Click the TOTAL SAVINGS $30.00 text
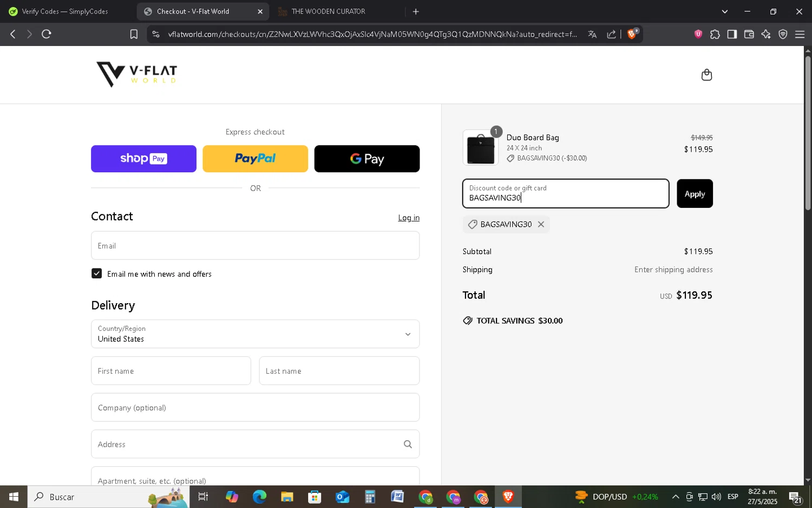Viewport: 812px width, 508px height. pyautogui.click(x=519, y=321)
